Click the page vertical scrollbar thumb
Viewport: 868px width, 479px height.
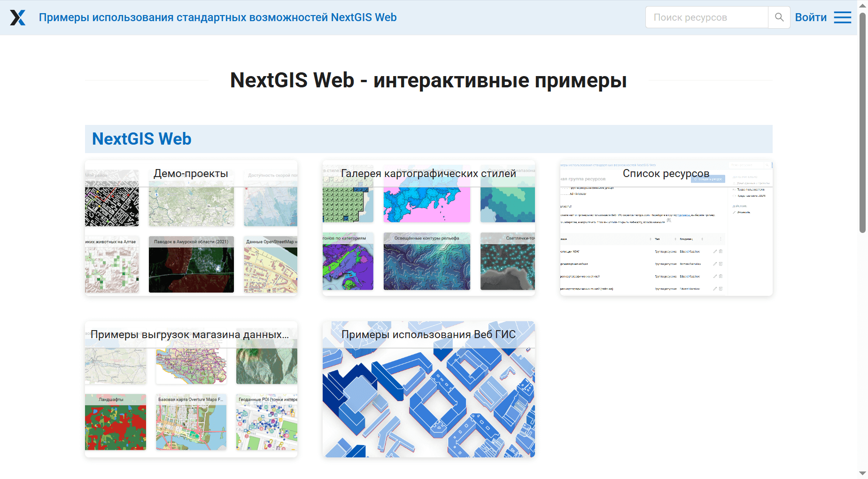[862, 122]
